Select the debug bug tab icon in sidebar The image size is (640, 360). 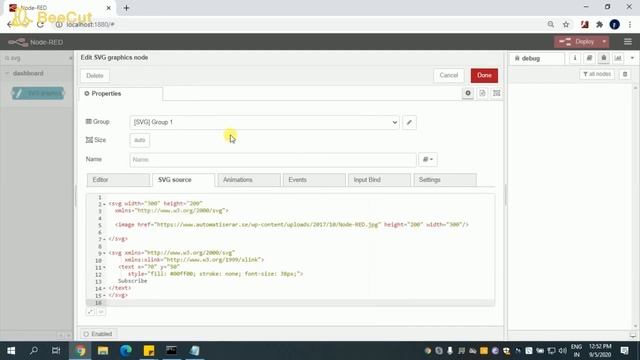[x=604, y=58]
